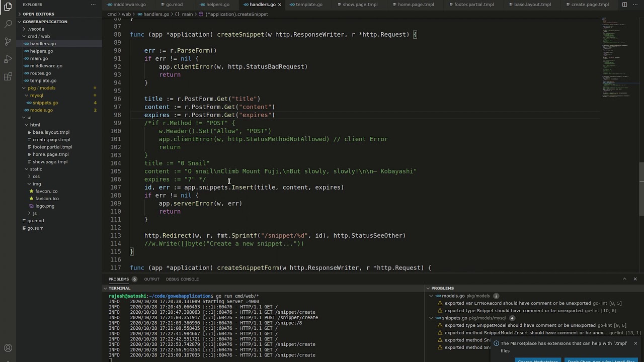644x362 pixels.
Task: Switch to go.mod editor tab
Action: [x=171, y=5]
